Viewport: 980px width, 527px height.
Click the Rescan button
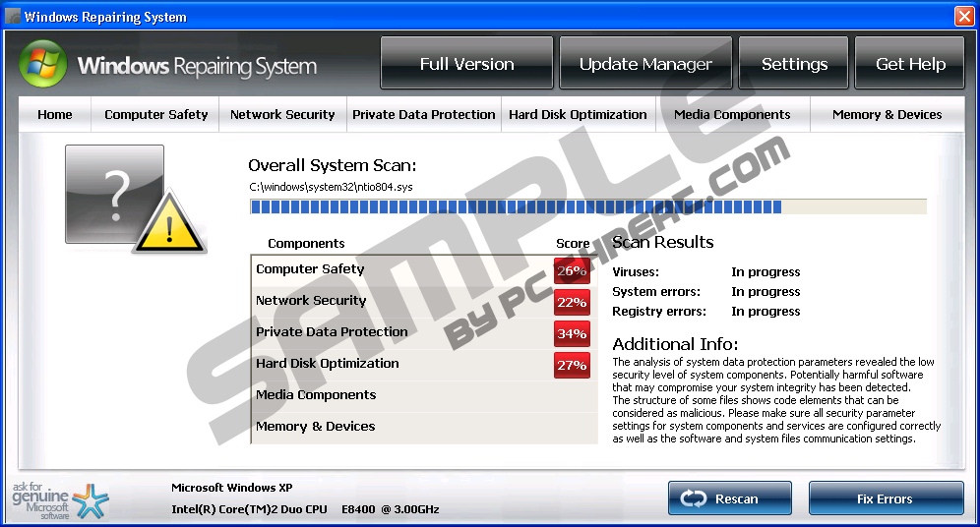[x=730, y=498]
